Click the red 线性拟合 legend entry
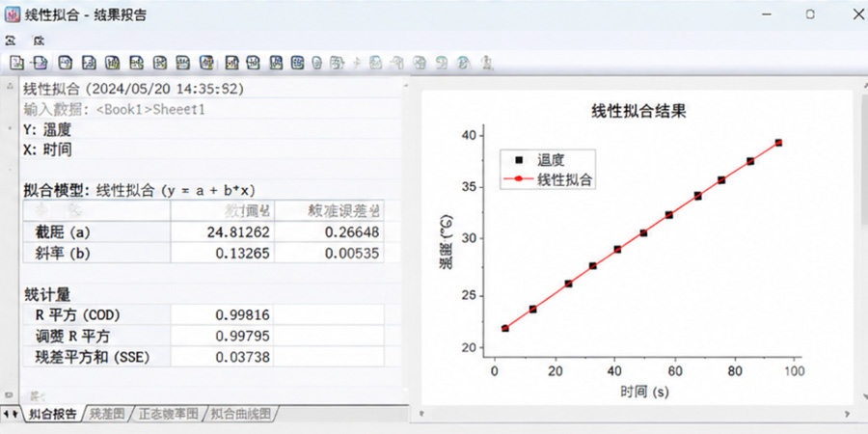The width and height of the screenshot is (868, 434). pos(548,179)
